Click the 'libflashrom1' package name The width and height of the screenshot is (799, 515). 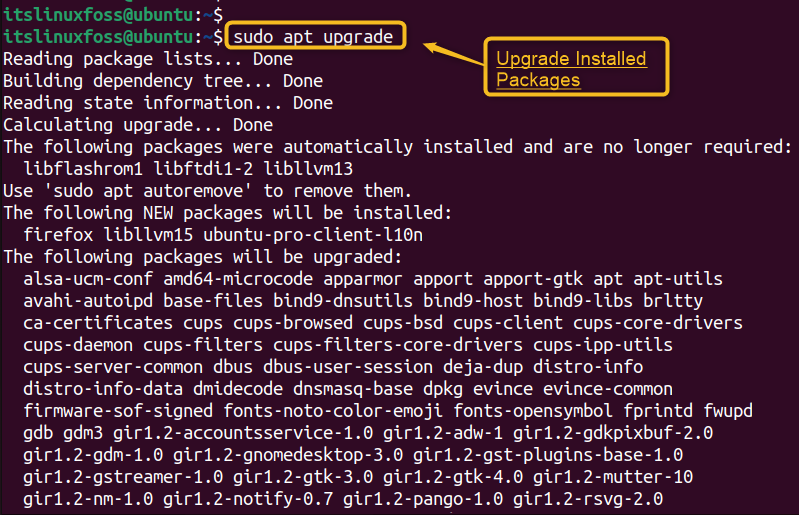click(x=83, y=169)
